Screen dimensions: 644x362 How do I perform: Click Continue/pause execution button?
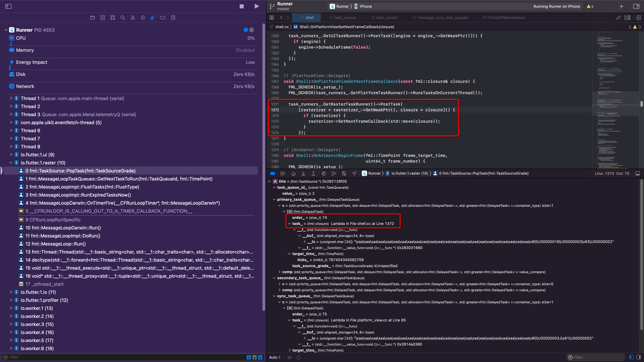(283, 173)
